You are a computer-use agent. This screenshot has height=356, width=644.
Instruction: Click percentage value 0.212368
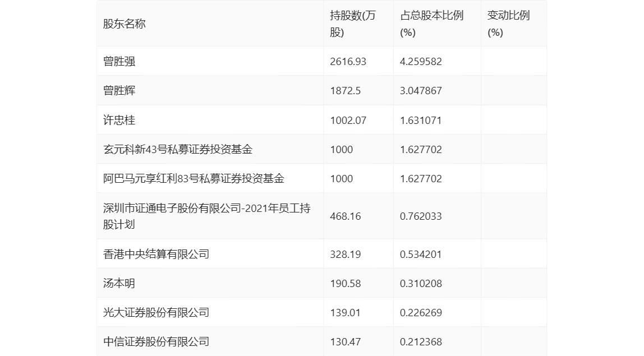[421, 342]
